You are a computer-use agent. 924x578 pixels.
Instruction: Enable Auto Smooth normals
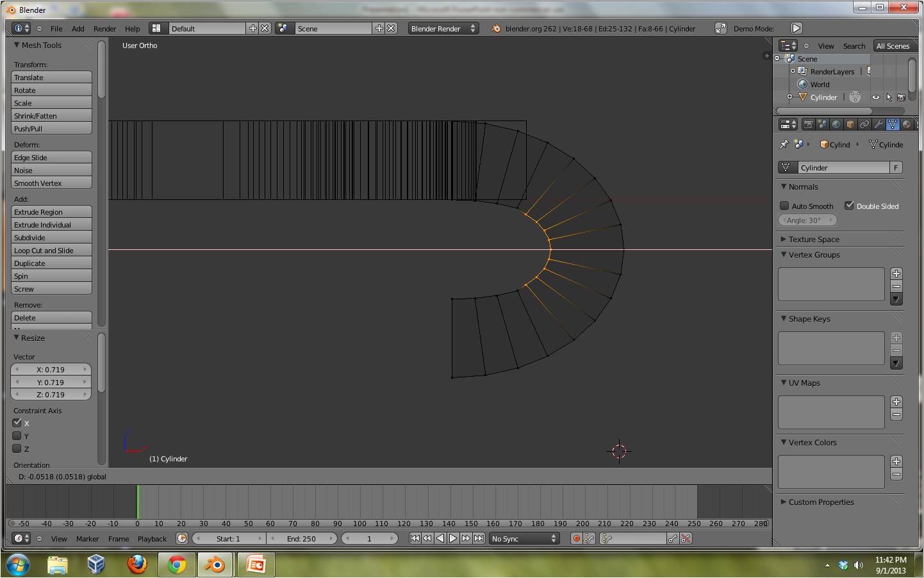pos(784,206)
